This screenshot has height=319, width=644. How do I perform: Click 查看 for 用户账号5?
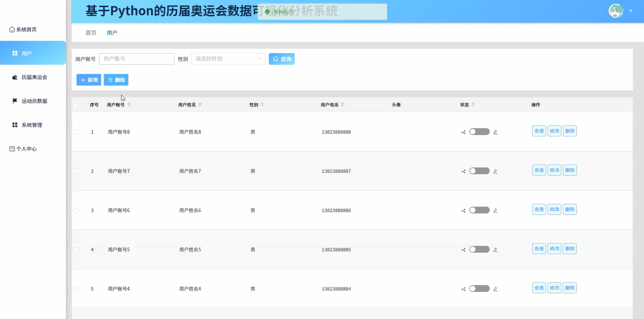coord(539,249)
